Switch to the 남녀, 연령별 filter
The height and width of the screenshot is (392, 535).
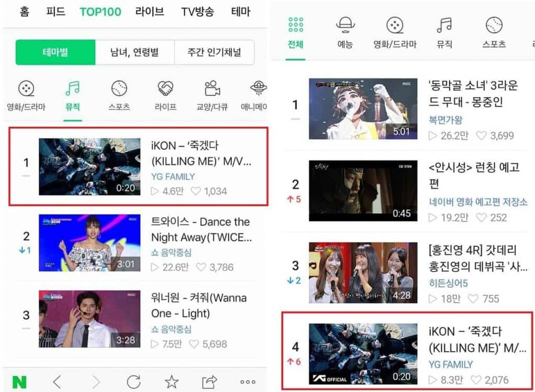pos(134,52)
